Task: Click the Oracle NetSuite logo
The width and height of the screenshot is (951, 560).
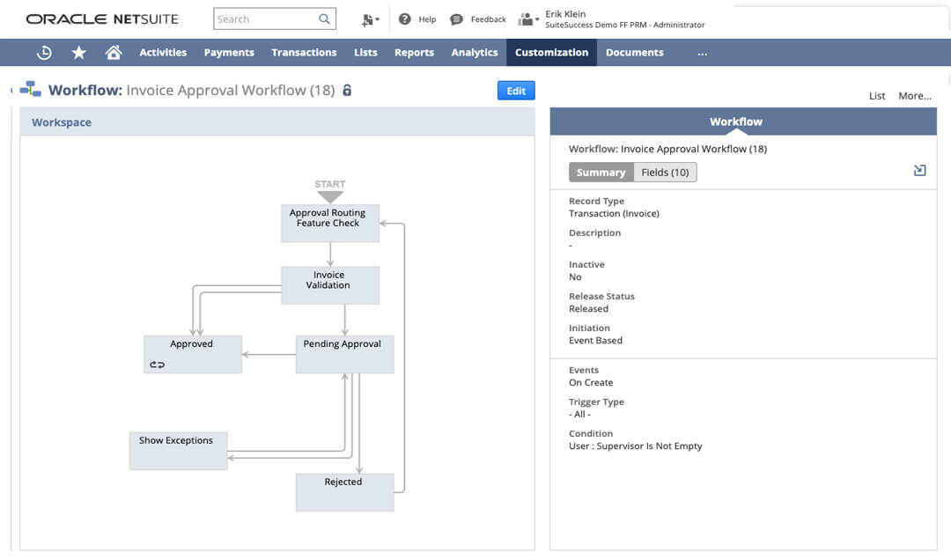Action: [x=102, y=18]
